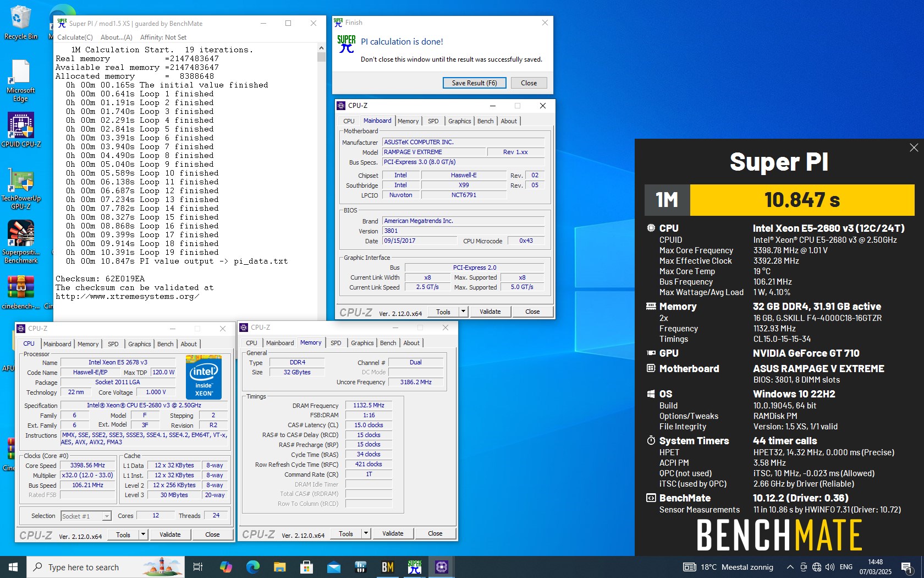Screen dimensions: 924x578
Task: Click the Super PI output scrollbar up arrow
Action: click(x=321, y=48)
